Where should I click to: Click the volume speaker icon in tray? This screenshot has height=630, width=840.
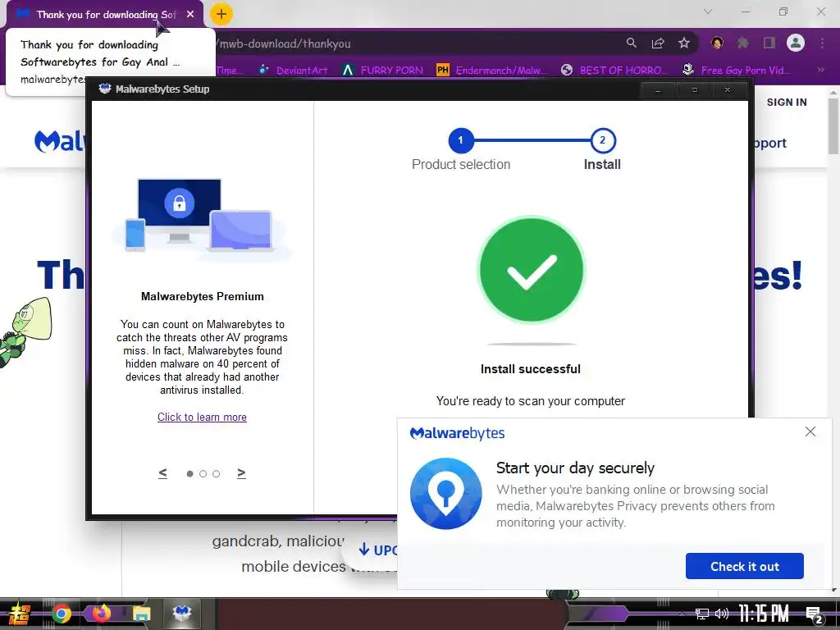722,614
